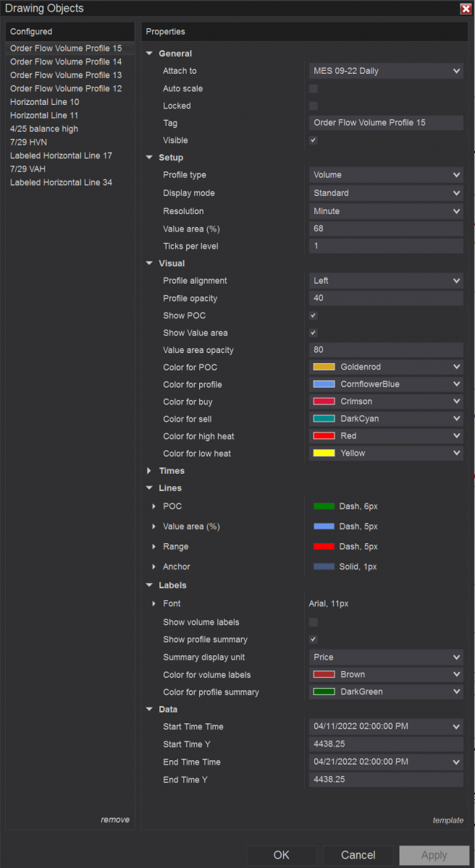Open the template link
The image size is (475, 868).
pyautogui.click(x=447, y=820)
